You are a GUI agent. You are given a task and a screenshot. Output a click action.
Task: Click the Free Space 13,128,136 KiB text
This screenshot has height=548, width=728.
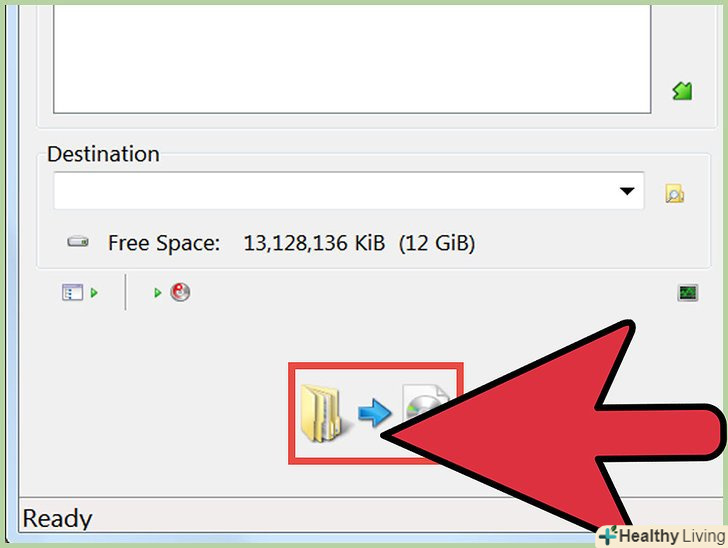pyautogui.click(x=247, y=243)
